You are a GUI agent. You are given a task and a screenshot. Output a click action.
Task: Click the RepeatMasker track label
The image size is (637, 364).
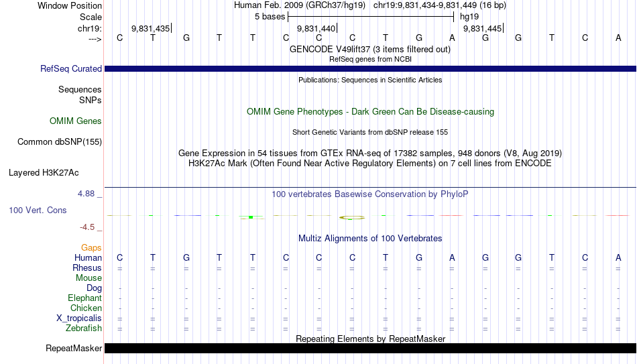click(74, 348)
